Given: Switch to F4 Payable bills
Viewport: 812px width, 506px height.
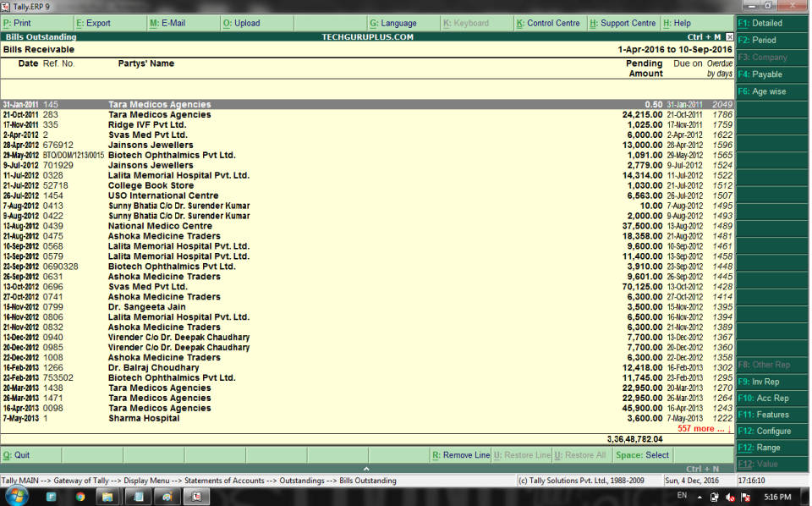Looking at the screenshot, I should pyautogui.click(x=771, y=74).
